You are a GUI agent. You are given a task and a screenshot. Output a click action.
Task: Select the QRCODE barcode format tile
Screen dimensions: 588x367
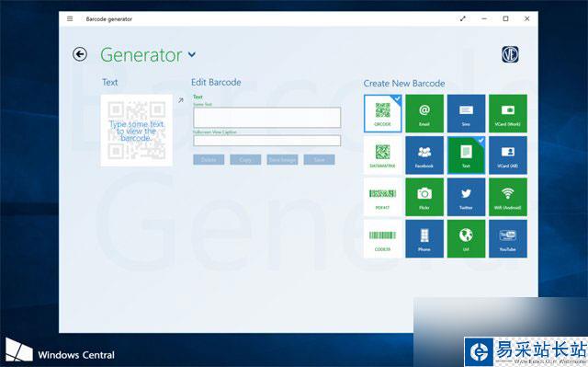pos(382,113)
